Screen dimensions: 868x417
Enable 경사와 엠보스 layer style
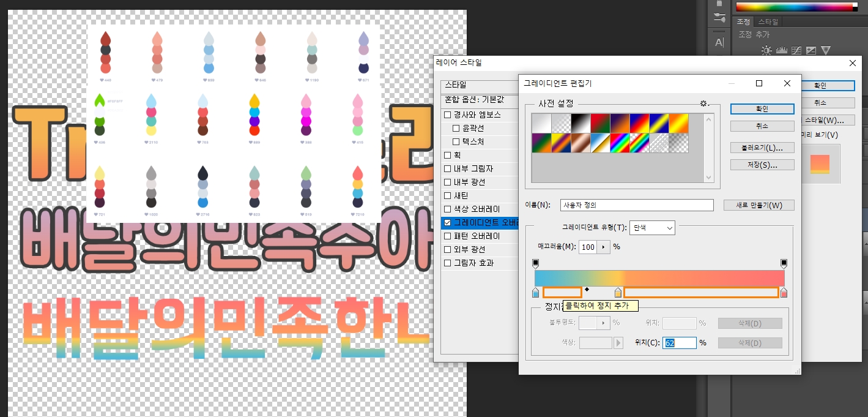point(448,115)
